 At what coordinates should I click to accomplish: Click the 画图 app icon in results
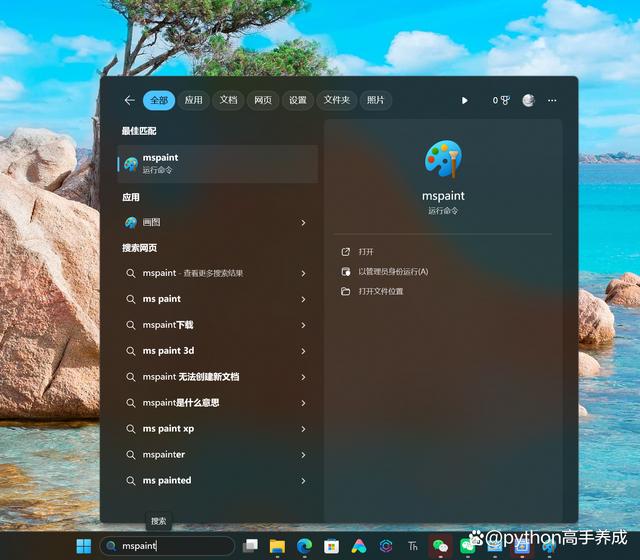(131, 223)
